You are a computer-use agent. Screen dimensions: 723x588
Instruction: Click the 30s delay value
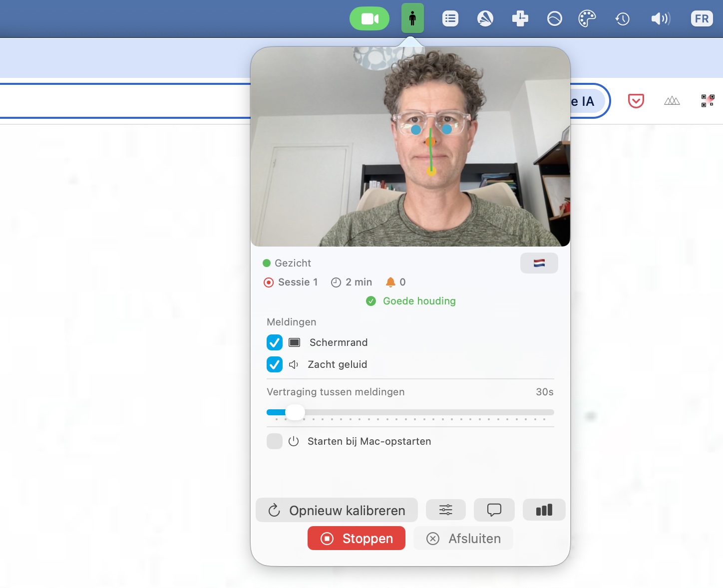click(x=545, y=392)
